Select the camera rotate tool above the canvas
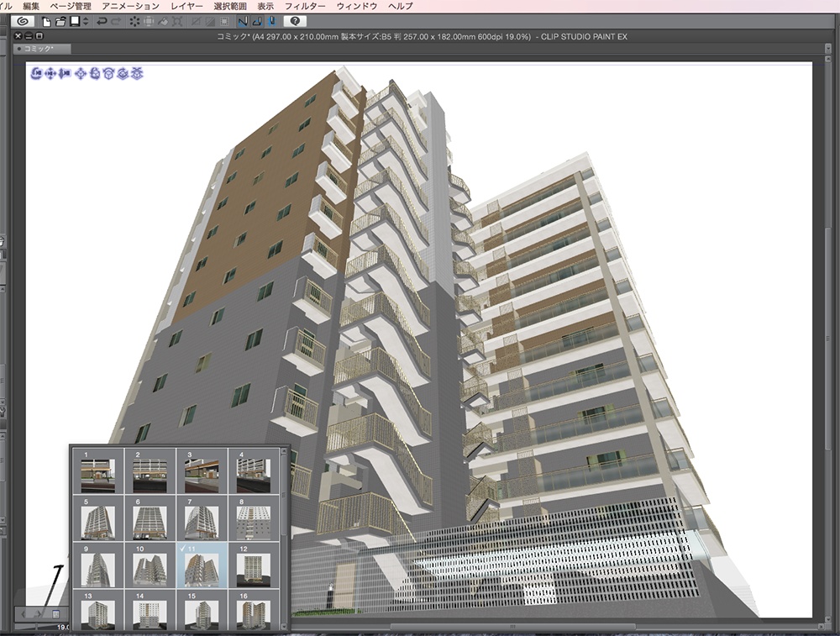Image resolution: width=840 pixels, height=636 pixels. (36, 74)
